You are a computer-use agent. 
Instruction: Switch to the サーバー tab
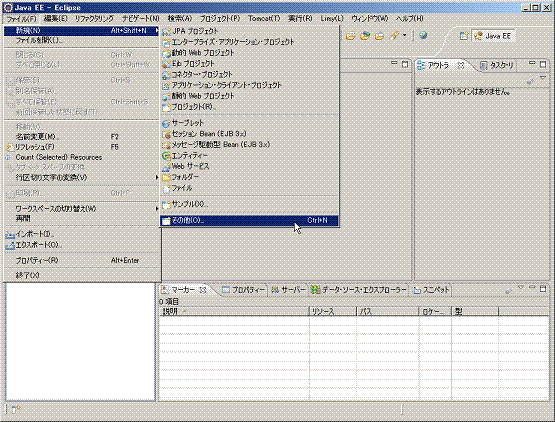click(288, 290)
